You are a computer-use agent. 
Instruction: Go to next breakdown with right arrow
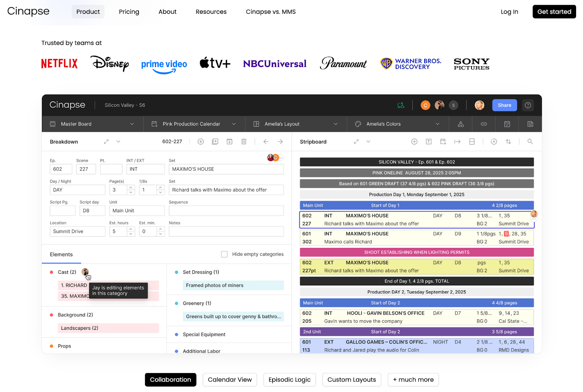tap(280, 142)
